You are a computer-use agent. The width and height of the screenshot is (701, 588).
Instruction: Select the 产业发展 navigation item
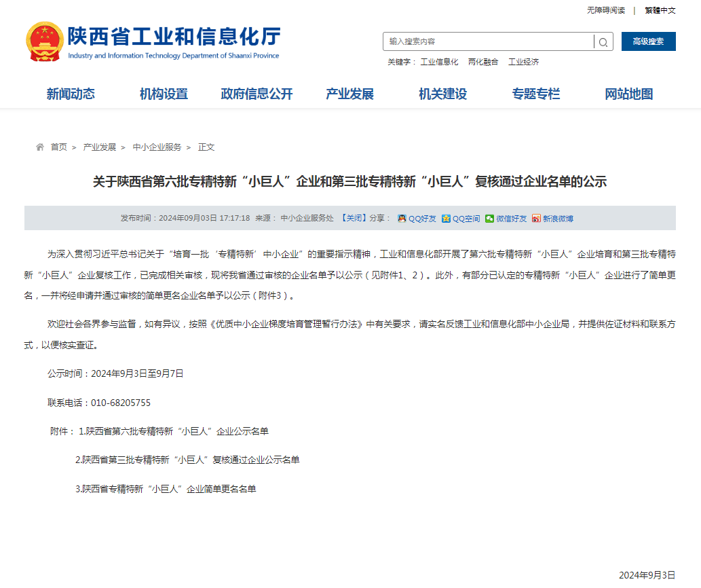click(x=349, y=94)
